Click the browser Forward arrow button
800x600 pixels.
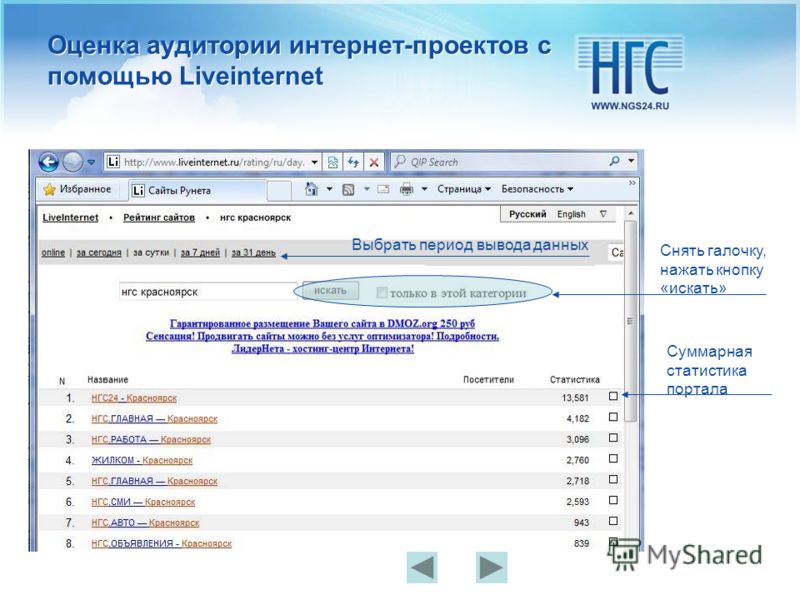click(72, 162)
